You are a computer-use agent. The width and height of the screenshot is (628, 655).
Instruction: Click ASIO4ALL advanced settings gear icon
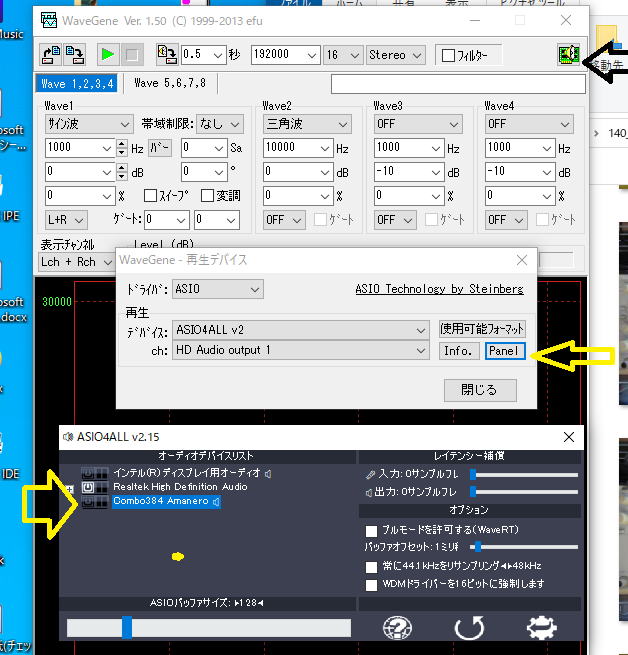point(542,627)
